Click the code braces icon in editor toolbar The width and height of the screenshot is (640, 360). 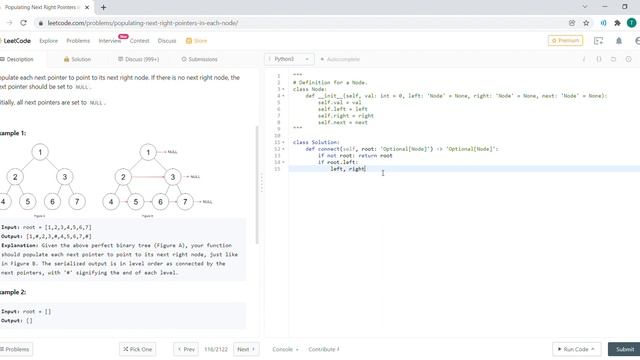599,59
